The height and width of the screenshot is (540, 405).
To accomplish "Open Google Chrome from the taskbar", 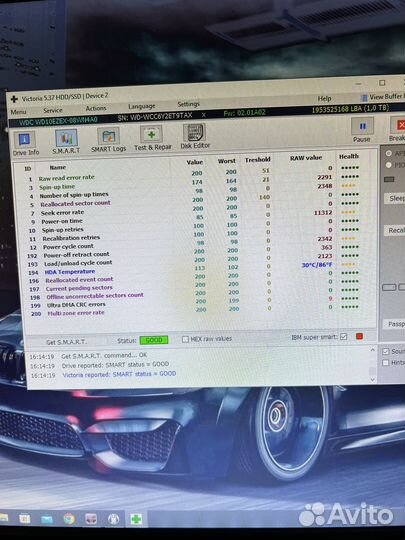I will point(69,518).
